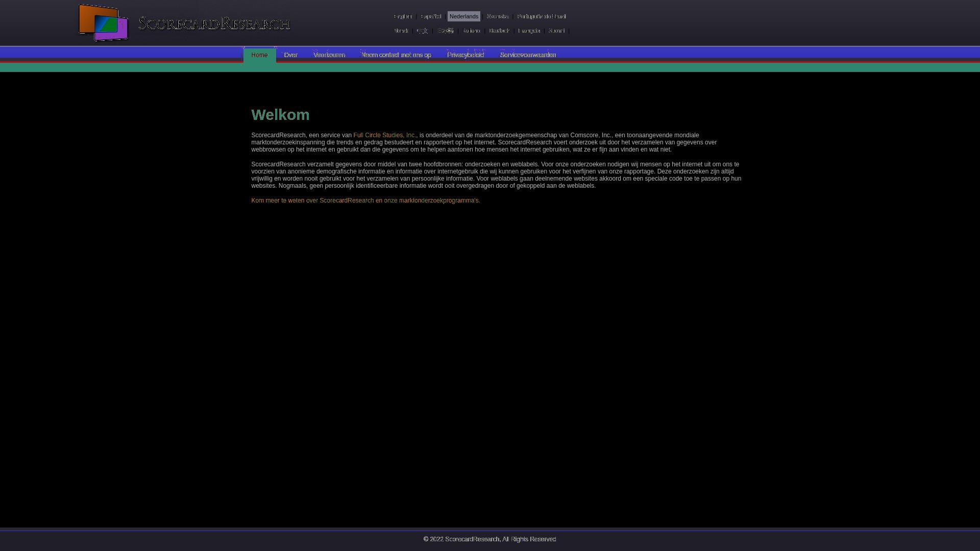Click the Welkom heading
Screen dimensions: 980x551
click(x=280, y=115)
